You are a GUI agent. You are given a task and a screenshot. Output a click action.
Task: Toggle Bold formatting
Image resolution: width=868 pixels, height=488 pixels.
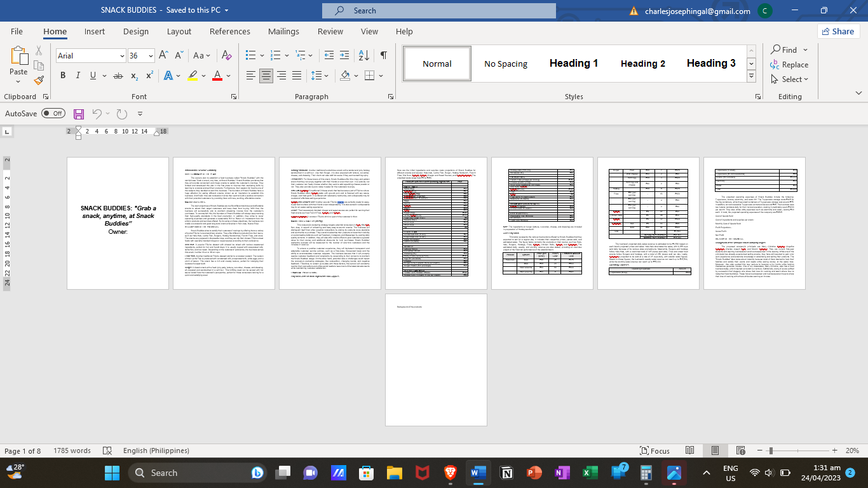tap(63, 76)
